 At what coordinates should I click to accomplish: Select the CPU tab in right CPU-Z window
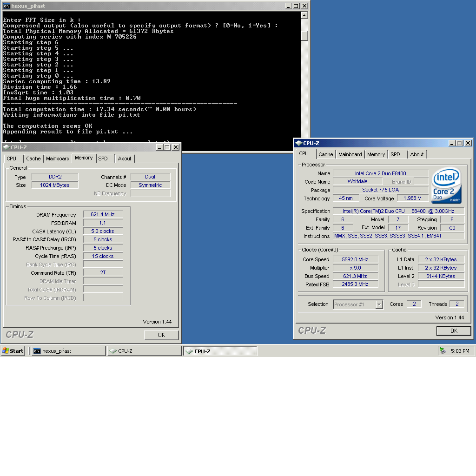pos(304,153)
